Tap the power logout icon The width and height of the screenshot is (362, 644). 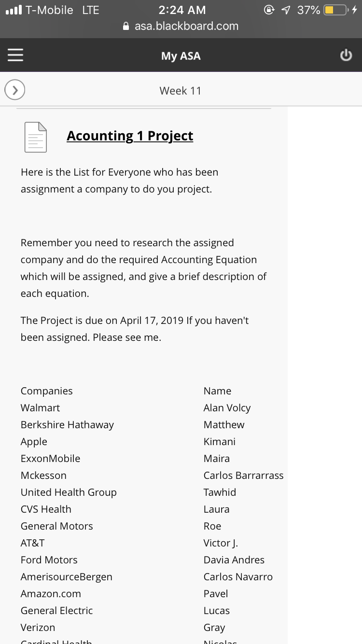pos(346,56)
